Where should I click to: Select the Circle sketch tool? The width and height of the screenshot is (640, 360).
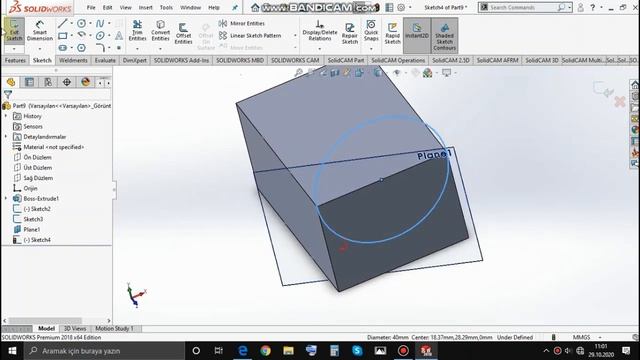click(x=82, y=23)
